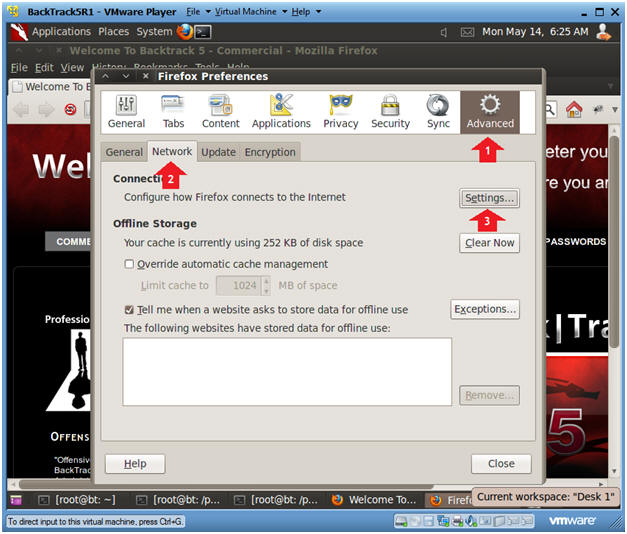This screenshot has width=627, height=534.
Task: Click the forward arrow in Firefox toolbar
Action: pos(46,109)
